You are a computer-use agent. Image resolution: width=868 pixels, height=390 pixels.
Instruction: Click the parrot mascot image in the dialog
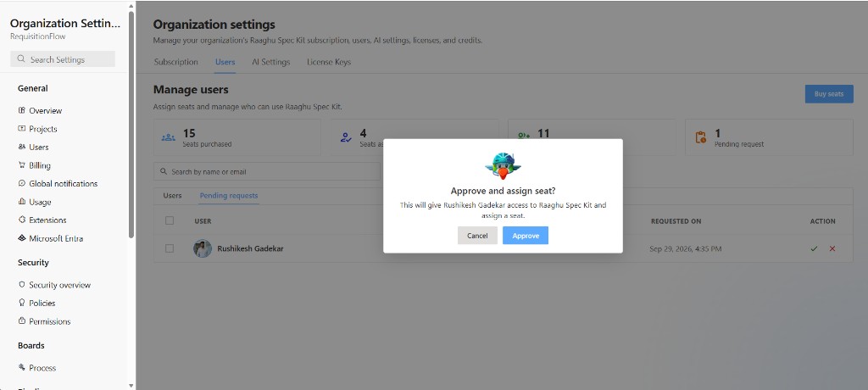[503, 165]
